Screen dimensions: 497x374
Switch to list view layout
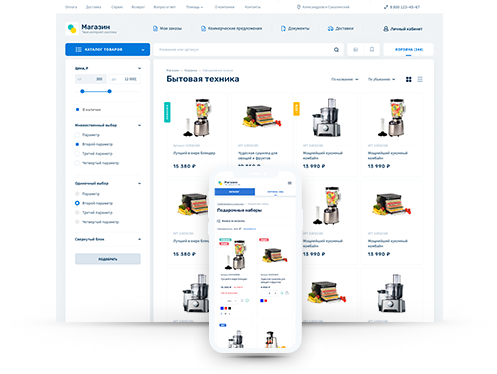(420, 79)
